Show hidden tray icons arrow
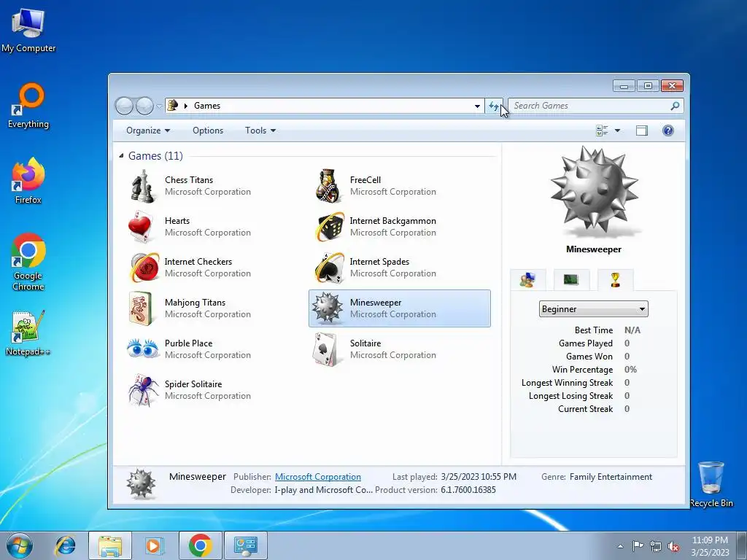This screenshot has height=560, width=747. 620,546
